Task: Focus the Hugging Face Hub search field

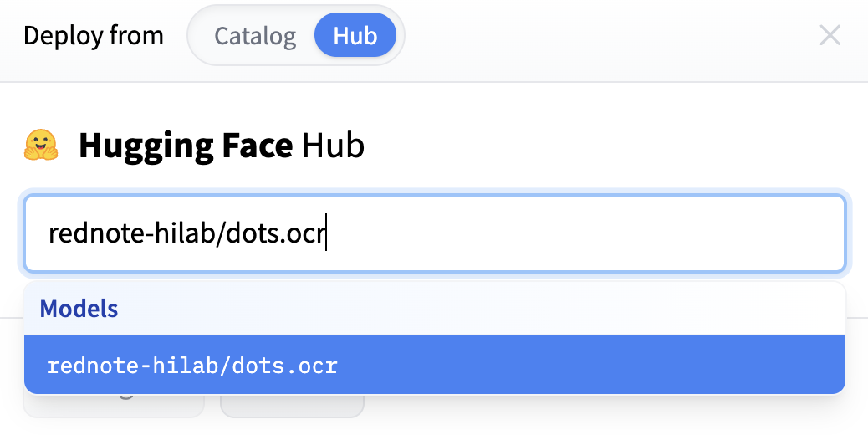Action: coord(585,234)
